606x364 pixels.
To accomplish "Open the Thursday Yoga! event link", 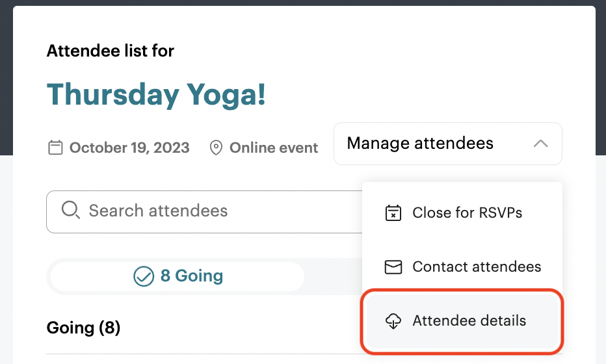I will coord(156,95).
